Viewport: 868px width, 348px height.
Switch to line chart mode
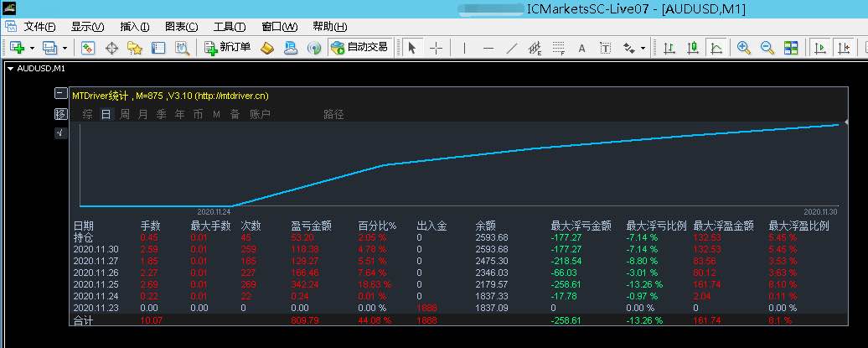(716, 48)
